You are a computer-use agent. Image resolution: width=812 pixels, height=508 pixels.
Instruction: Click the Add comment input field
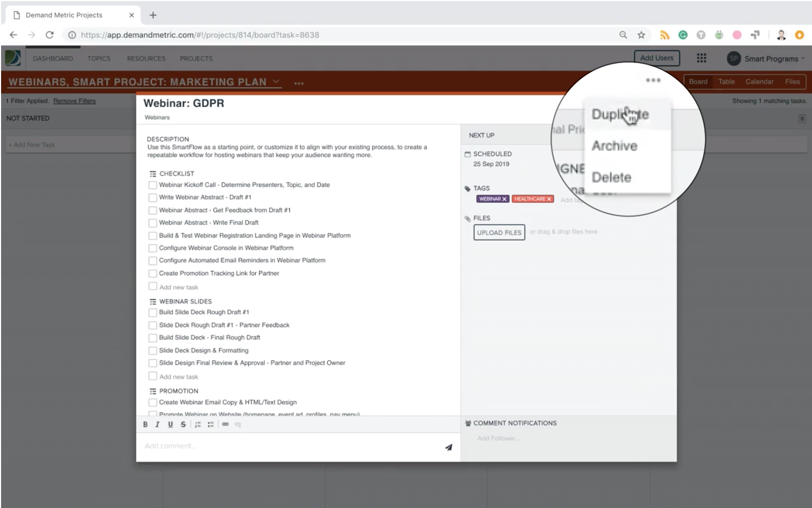292,446
